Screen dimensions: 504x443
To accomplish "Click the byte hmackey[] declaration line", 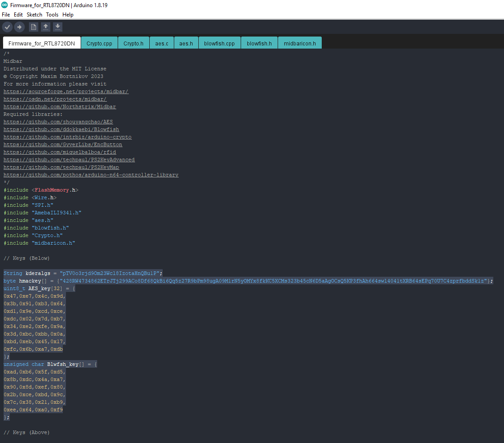I will 248,281.
